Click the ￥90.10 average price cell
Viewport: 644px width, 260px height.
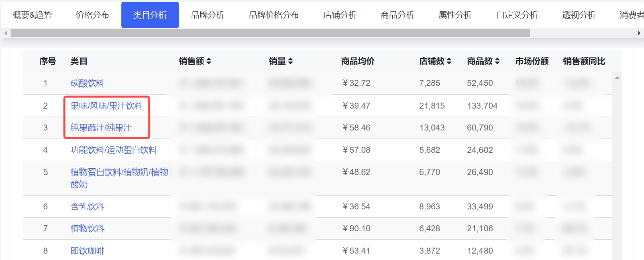tap(356, 228)
